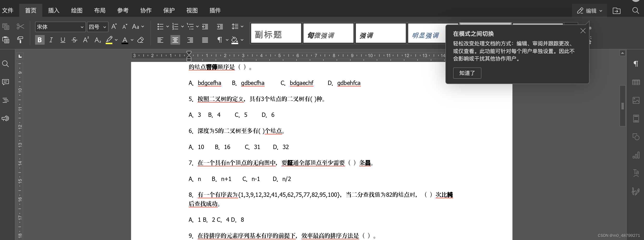The height and width of the screenshot is (240, 644).
Task: Click the Copy icon in toolbar
Action: 6,26
